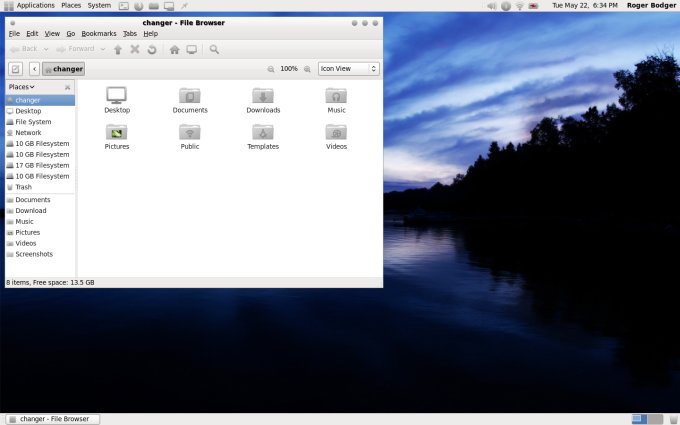Open search with the magnifier icon

[x=214, y=49]
